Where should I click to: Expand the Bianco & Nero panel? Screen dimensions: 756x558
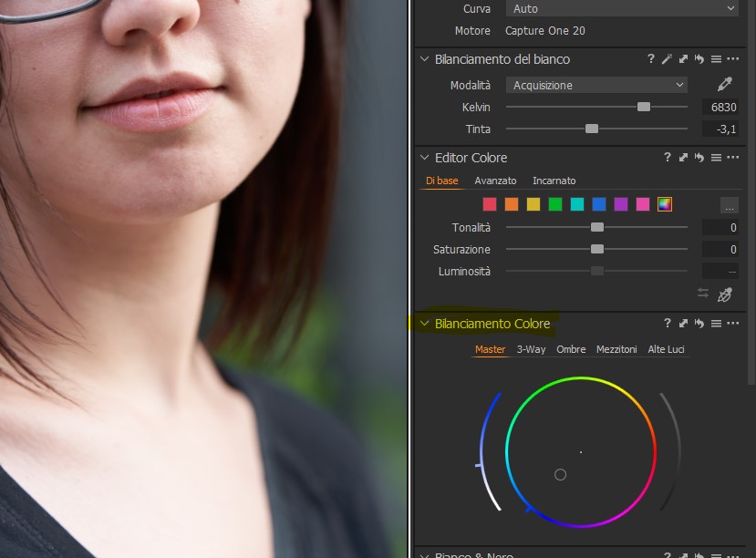(424, 554)
